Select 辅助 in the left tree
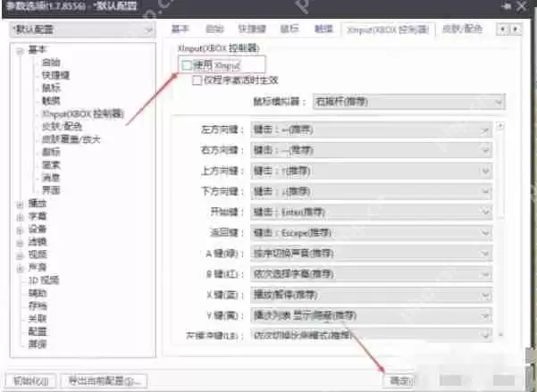537x392 pixels. [38, 294]
